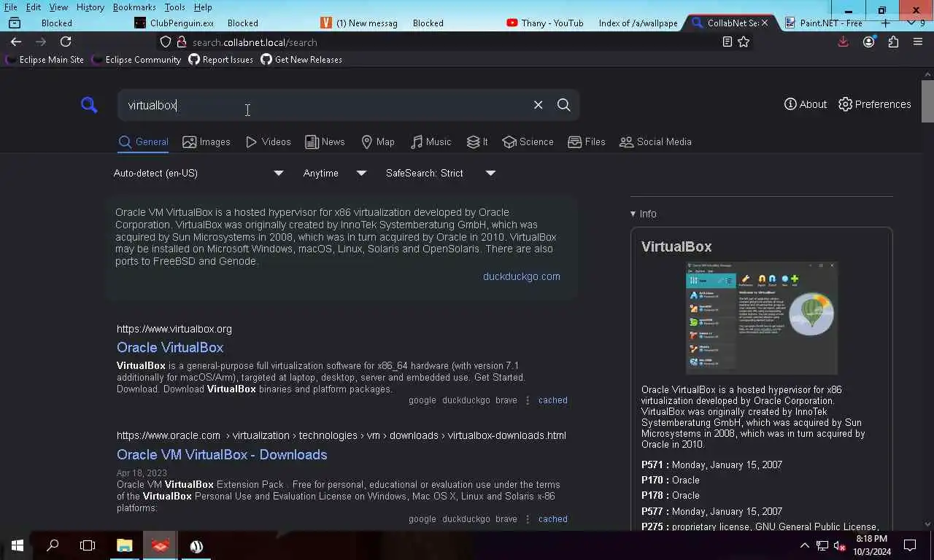The image size is (934, 560).
Task: Open the Eclipse Main Site bookmark
Action: (45, 60)
